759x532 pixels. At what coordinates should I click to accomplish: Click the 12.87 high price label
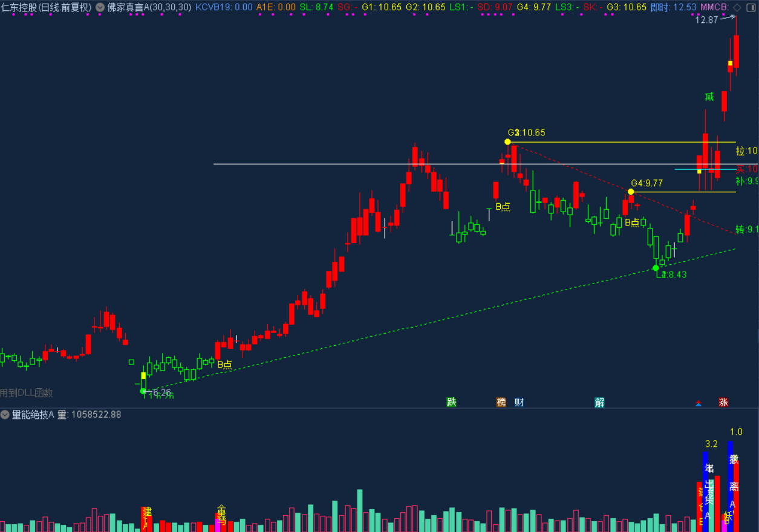pyautogui.click(x=706, y=20)
